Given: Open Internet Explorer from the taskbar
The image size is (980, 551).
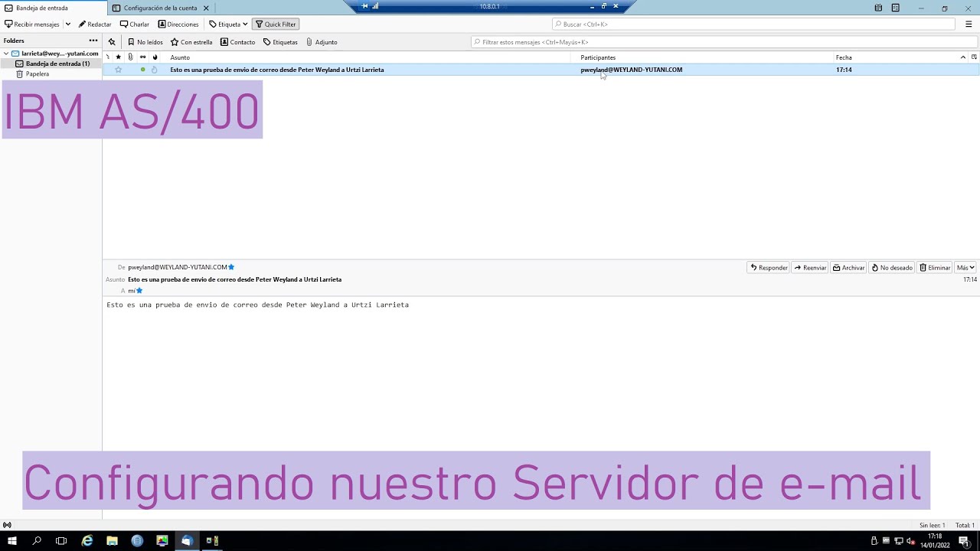Looking at the screenshot, I should tap(87, 541).
